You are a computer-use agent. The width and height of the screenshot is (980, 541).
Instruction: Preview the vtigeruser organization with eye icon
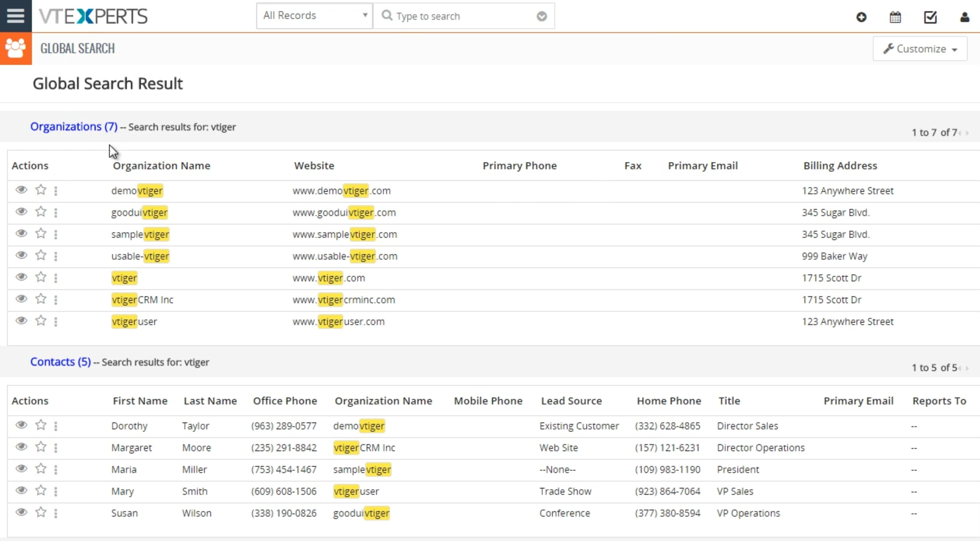coord(21,321)
